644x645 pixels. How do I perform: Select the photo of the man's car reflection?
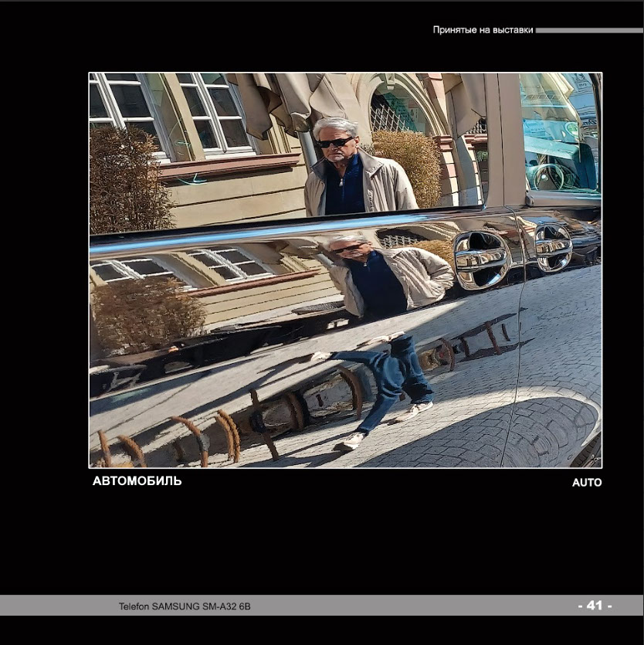pyautogui.click(x=345, y=270)
